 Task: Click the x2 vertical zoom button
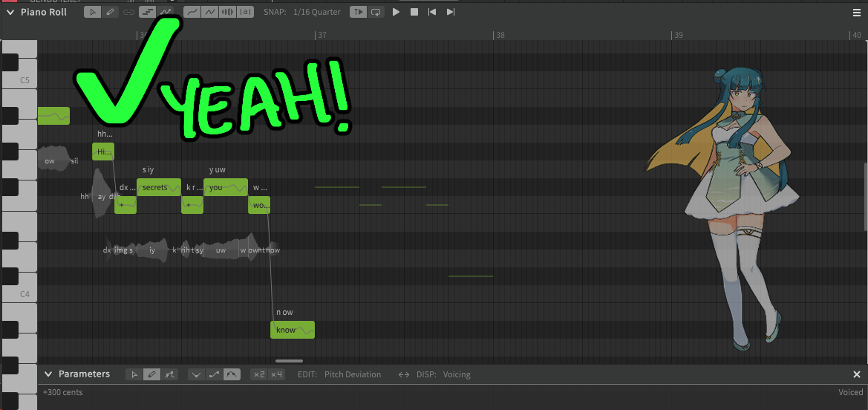point(259,374)
